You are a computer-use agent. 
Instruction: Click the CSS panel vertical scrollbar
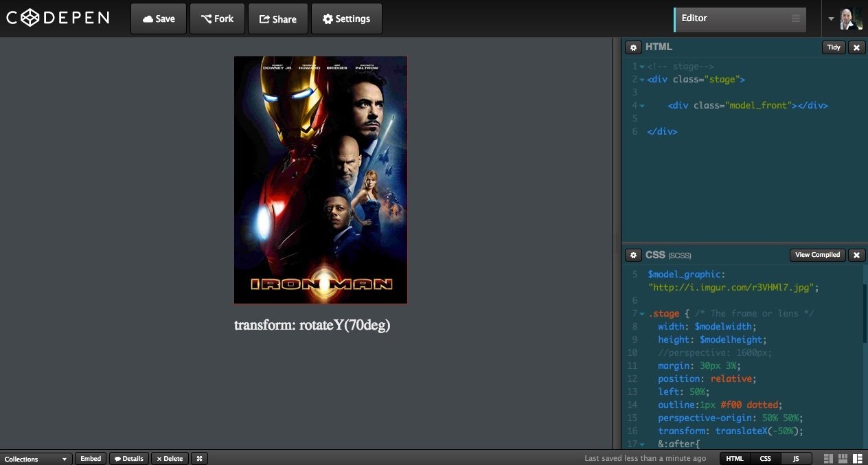(x=865, y=313)
